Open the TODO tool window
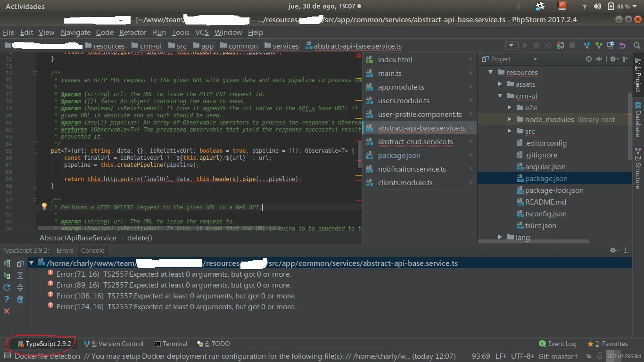Screen dimensions: 644x362 tap(214, 344)
